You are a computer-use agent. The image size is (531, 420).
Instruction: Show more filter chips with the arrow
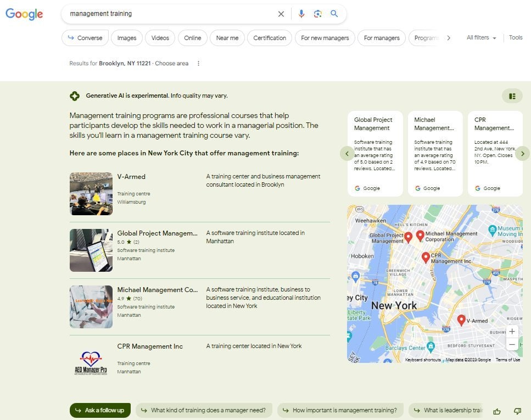tap(449, 38)
